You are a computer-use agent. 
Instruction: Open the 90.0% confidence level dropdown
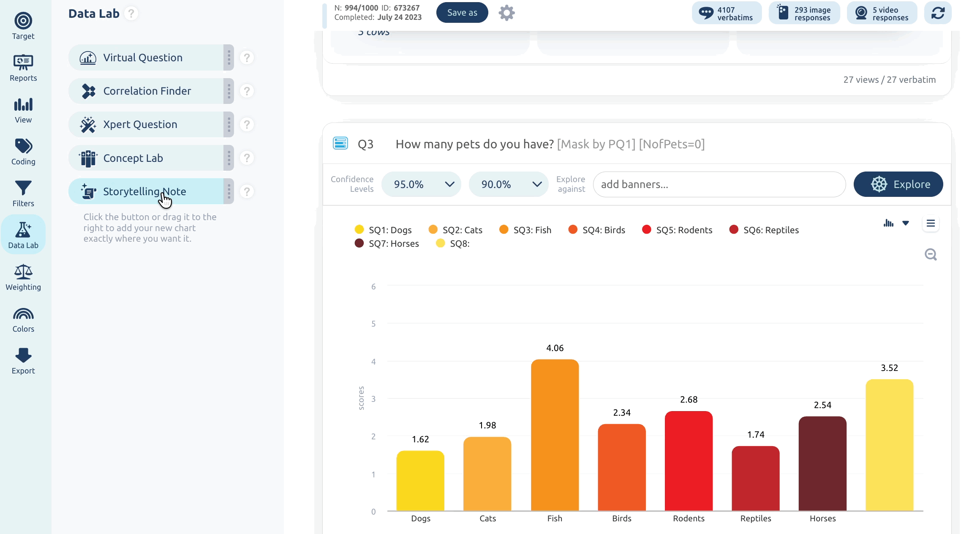pyautogui.click(x=509, y=184)
